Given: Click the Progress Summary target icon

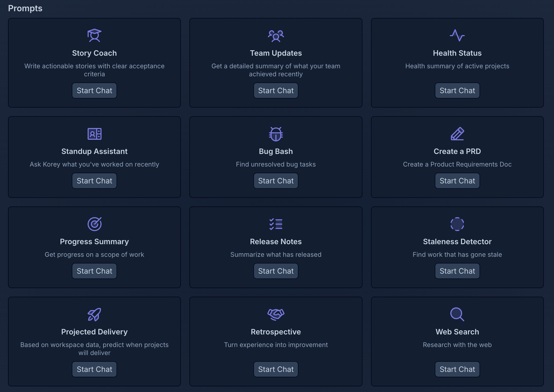Looking at the screenshot, I should (x=94, y=224).
